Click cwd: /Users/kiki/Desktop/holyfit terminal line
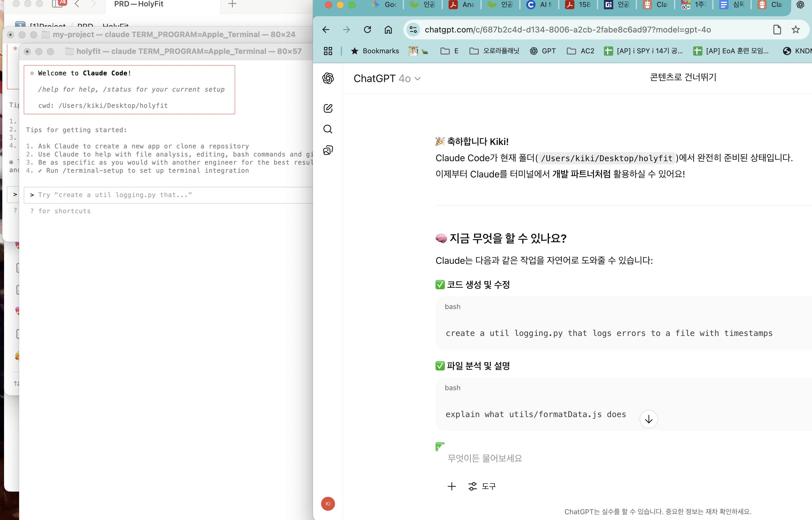Image resolution: width=812 pixels, height=520 pixels. click(103, 105)
